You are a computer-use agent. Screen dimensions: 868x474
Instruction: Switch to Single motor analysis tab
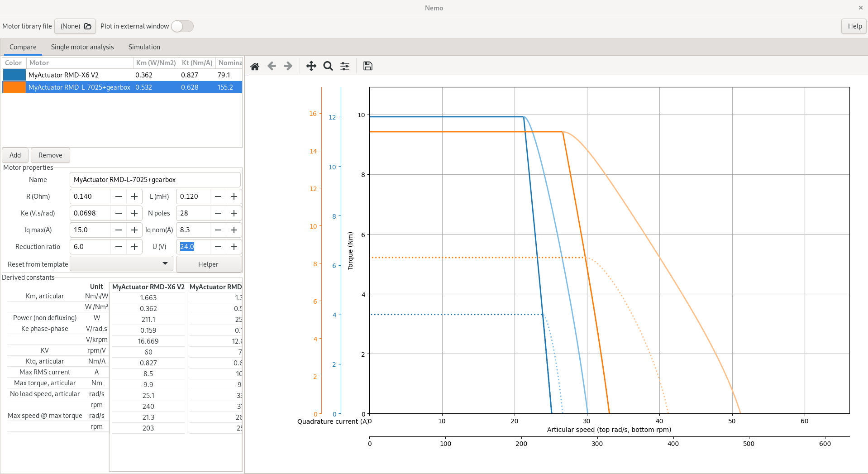(82, 47)
